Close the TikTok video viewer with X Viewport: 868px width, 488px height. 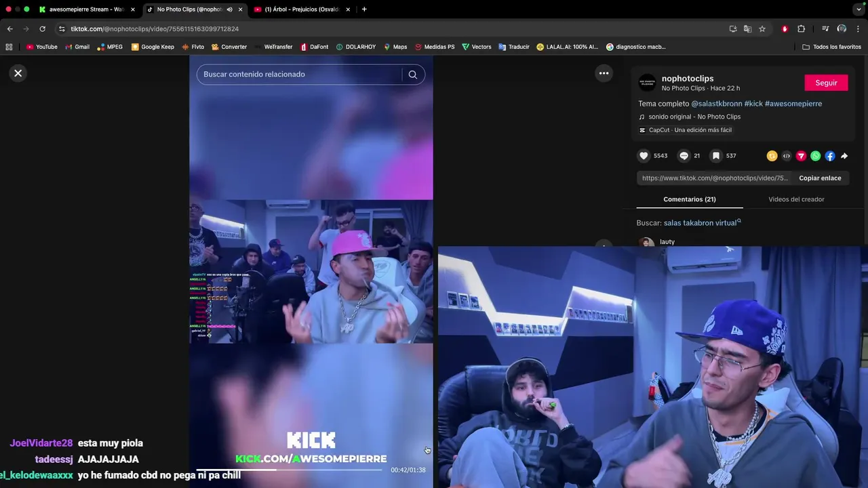(18, 73)
